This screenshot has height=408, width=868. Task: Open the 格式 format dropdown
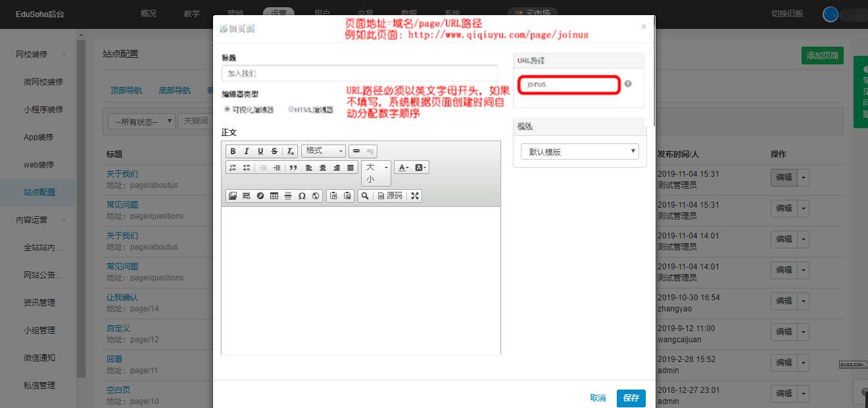point(323,151)
